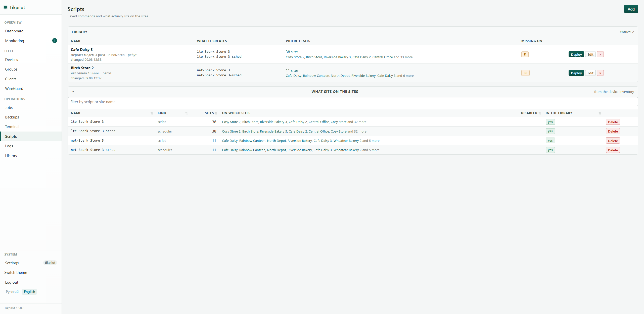Sort by the IN THE LIBRARY column icon
Image resolution: width=644 pixels, height=314 pixels.
click(x=600, y=113)
